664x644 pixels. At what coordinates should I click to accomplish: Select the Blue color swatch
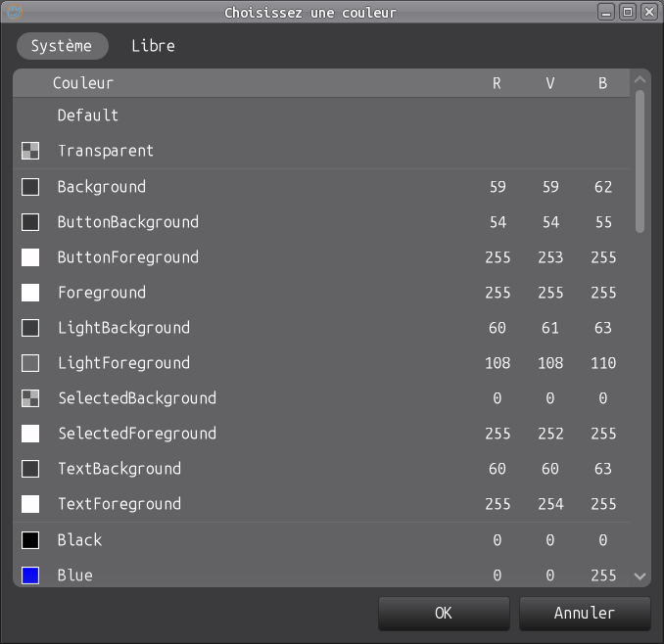[x=30, y=575]
